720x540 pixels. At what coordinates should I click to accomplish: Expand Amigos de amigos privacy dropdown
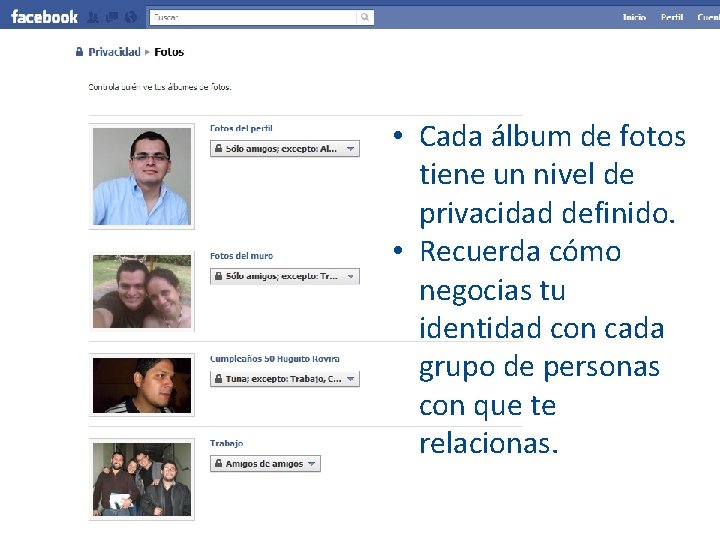[265, 464]
